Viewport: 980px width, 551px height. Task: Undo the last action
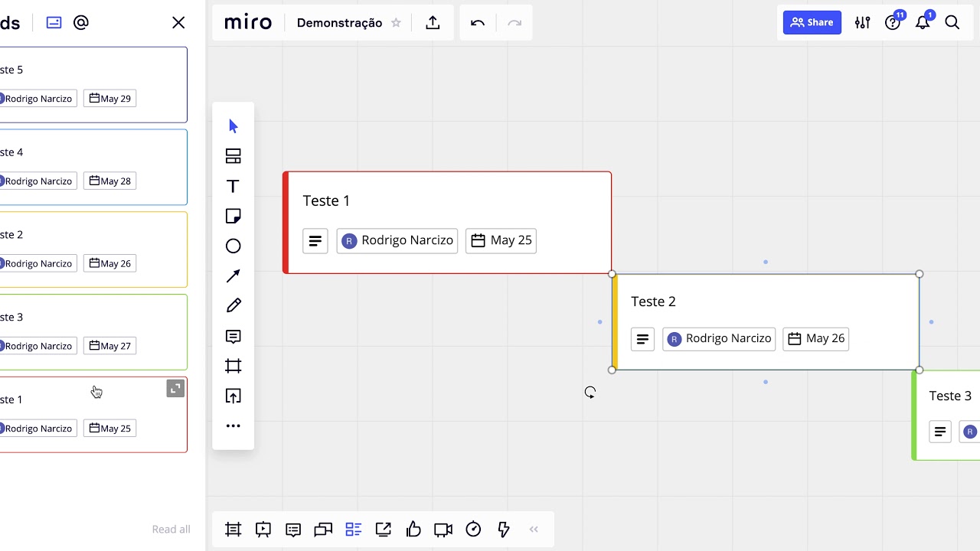478,23
